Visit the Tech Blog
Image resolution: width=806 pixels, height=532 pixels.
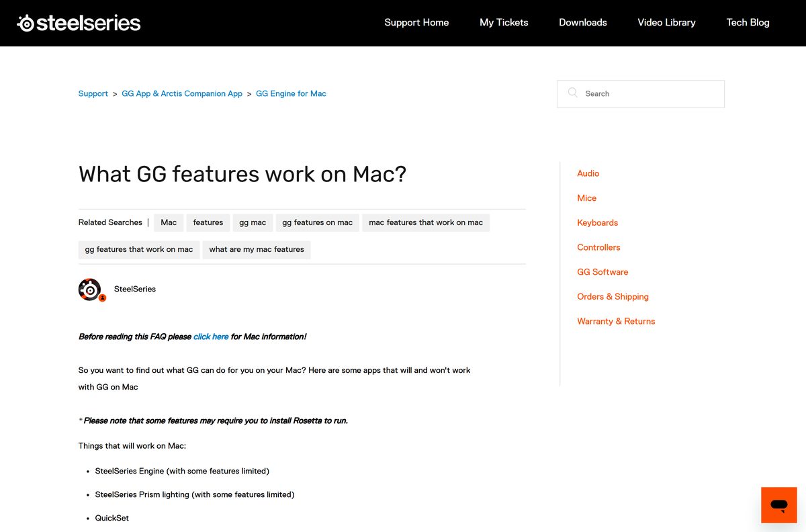[x=748, y=23]
